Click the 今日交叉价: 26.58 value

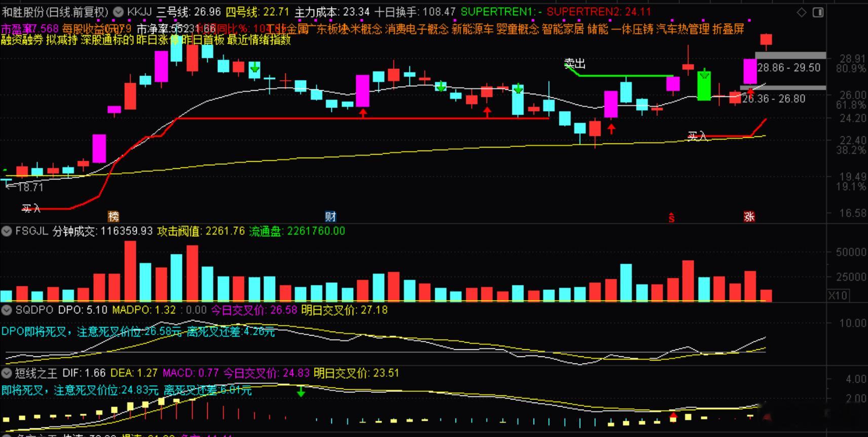pos(254,310)
